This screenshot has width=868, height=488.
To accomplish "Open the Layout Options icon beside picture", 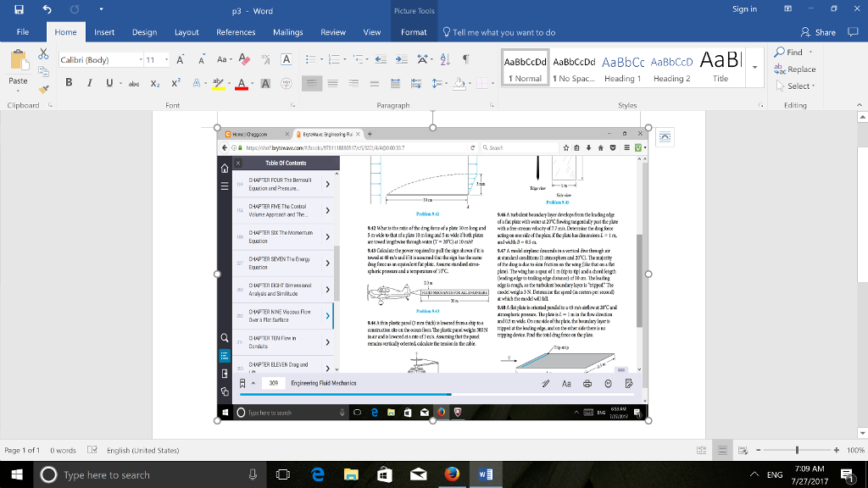I will pyautogui.click(x=665, y=137).
